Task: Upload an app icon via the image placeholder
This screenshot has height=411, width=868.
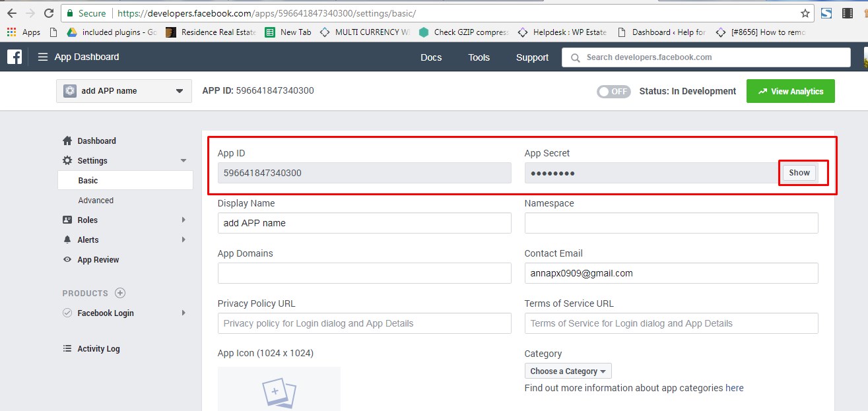Action: click(279, 389)
